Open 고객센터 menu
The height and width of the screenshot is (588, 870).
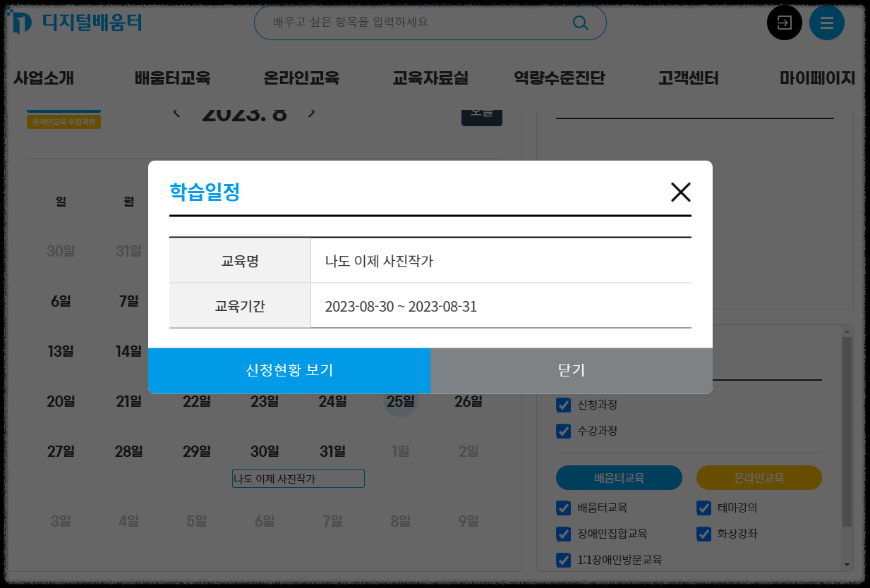(688, 78)
